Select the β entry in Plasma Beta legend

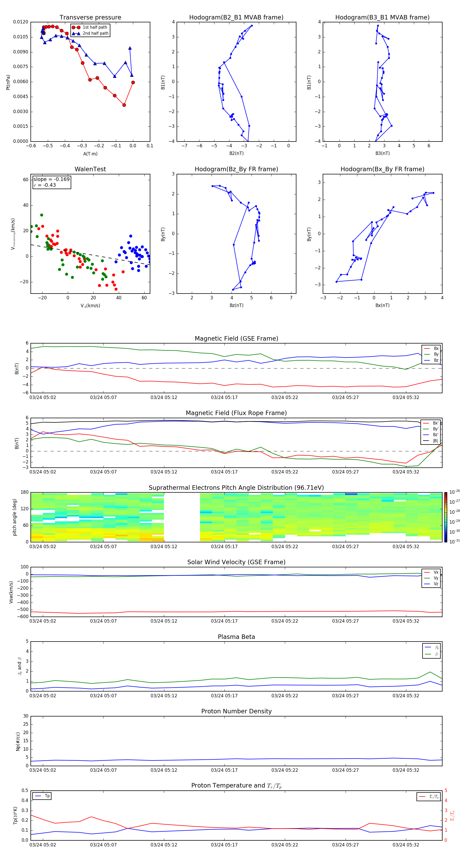[431, 654]
